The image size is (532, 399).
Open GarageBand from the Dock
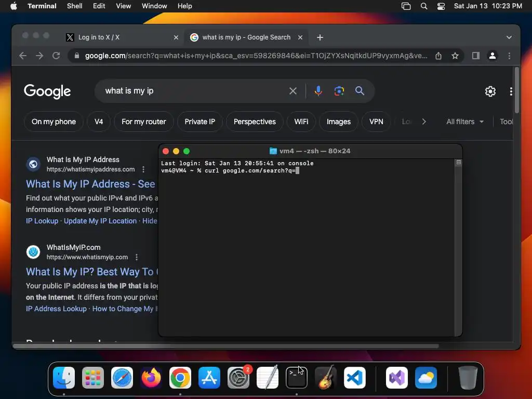326,378
